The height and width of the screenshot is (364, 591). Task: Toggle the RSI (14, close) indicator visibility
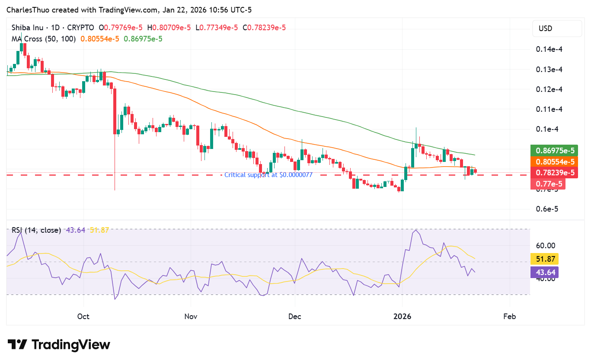point(35,230)
